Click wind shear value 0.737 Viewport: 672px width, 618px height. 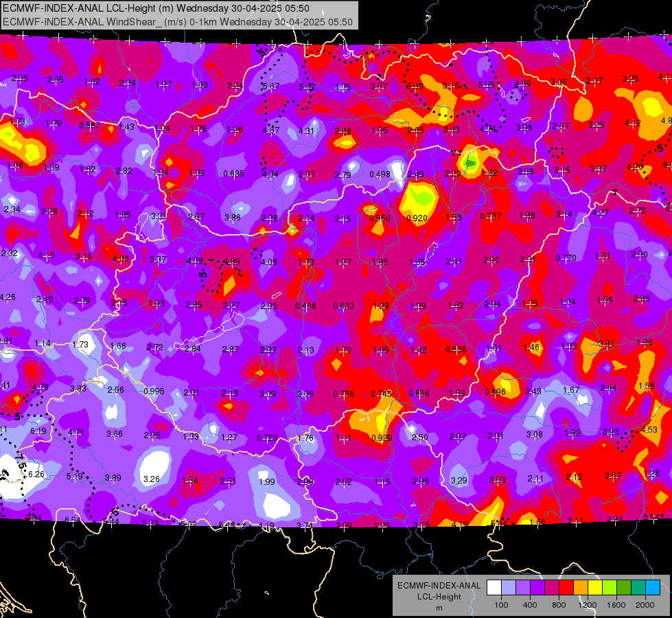pos(490,216)
